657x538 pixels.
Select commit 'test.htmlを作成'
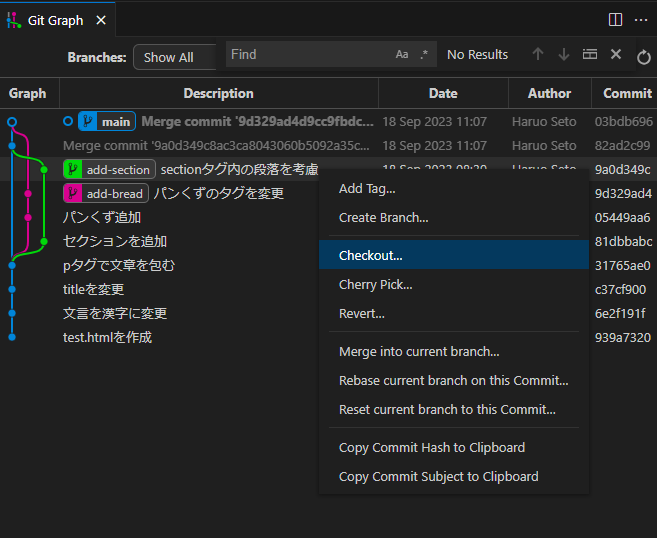tap(107, 337)
